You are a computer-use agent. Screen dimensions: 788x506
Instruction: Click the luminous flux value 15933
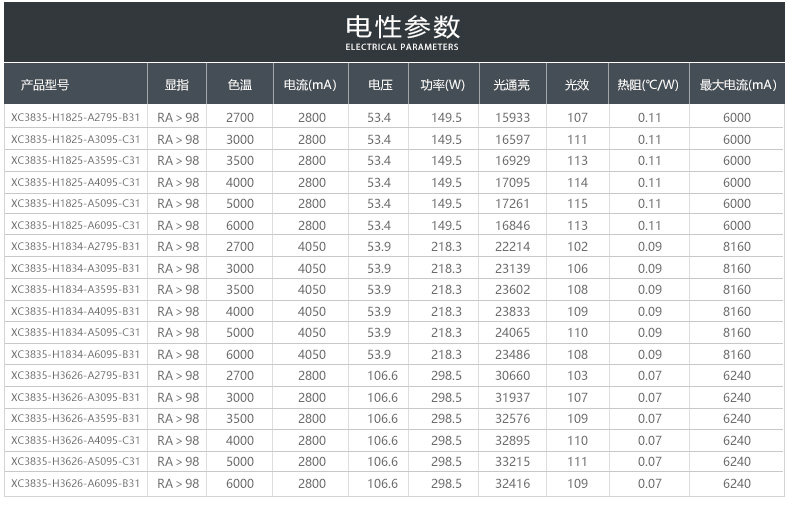[512, 118]
